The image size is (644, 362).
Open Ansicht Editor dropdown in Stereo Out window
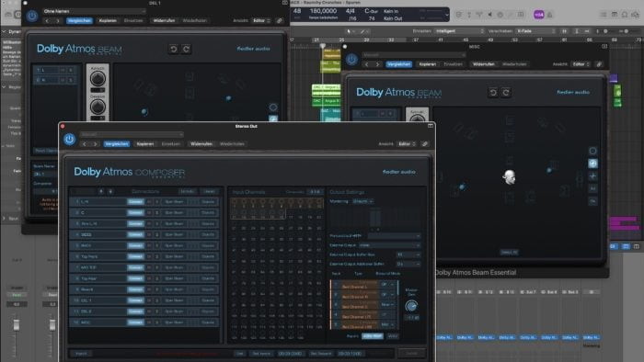[407, 144]
